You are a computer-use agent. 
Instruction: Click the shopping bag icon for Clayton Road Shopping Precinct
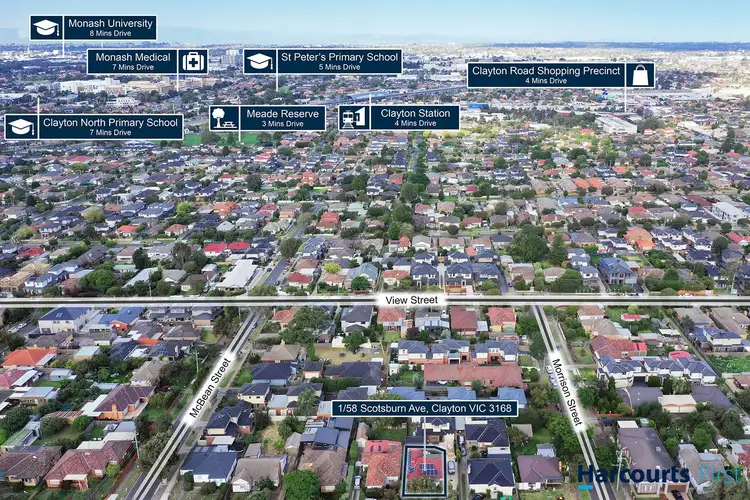640,75
